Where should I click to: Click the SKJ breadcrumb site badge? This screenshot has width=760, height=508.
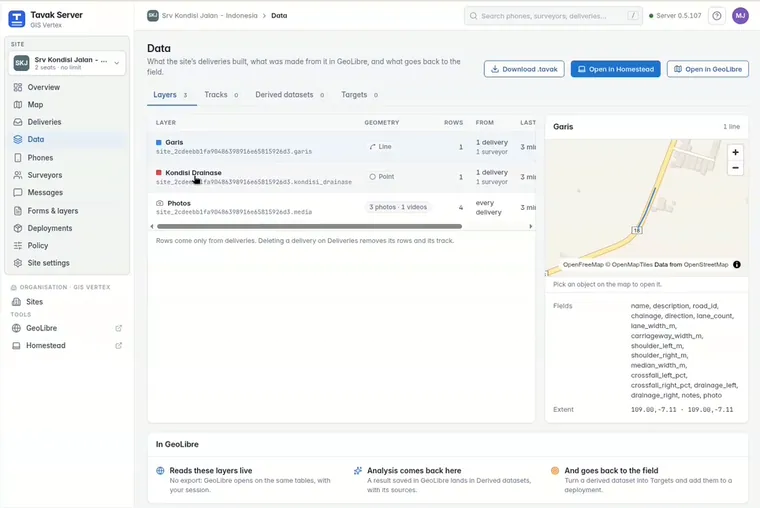(x=153, y=16)
